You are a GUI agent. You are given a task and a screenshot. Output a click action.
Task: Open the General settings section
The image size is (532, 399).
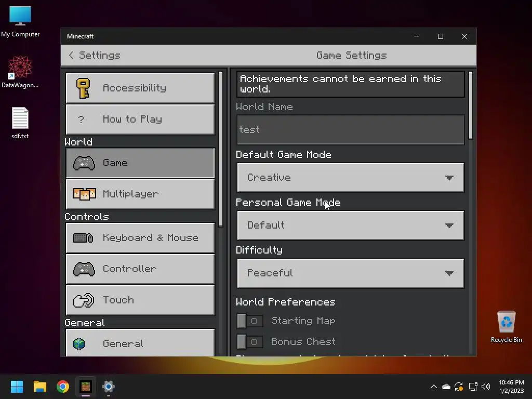pos(140,343)
